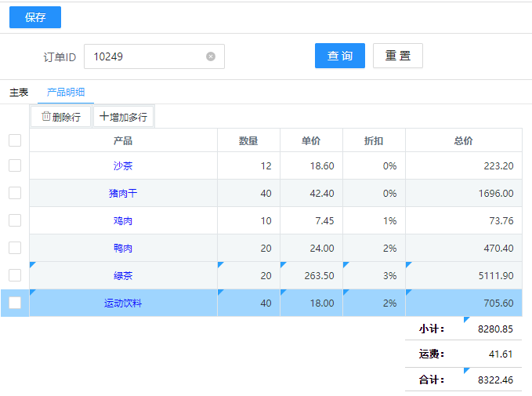The height and width of the screenshot is (396, 532).
Task: Check the checkbox for the 沙茶 row
Action: pos(15,165)
